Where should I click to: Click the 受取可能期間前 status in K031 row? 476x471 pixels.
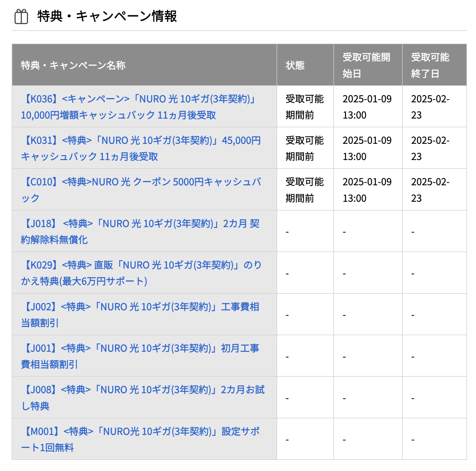coord(305,148)
